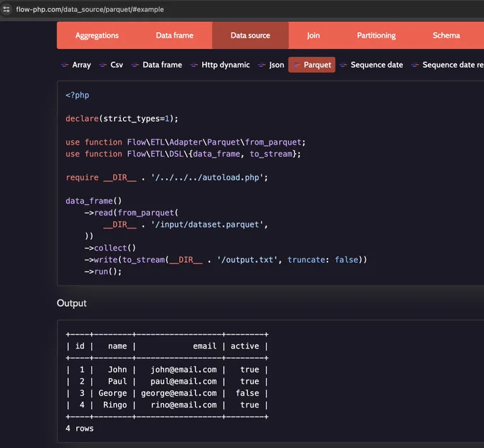Click the declare(strict_types=1) line
The width and height of the screenshot is (484, 448).
click(x=122, y=119)
